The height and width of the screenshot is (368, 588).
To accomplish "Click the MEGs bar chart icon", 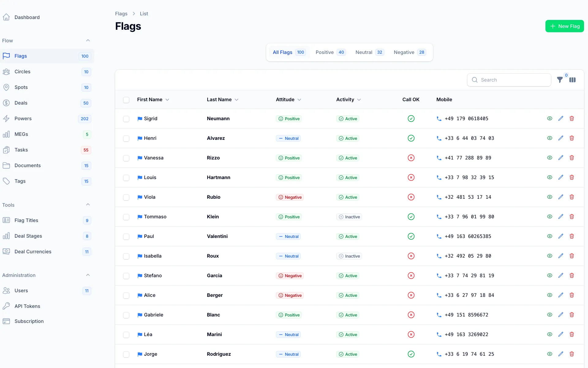I will 6,134.
